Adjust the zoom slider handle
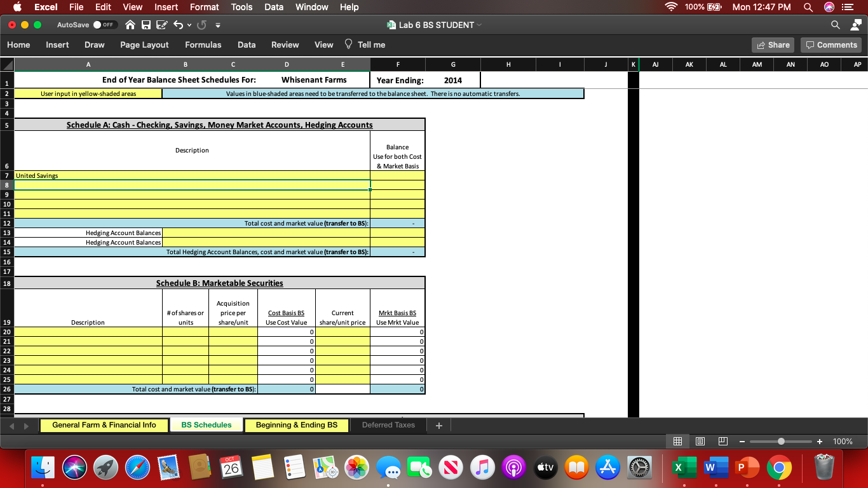868x488 pixels. 781,442
